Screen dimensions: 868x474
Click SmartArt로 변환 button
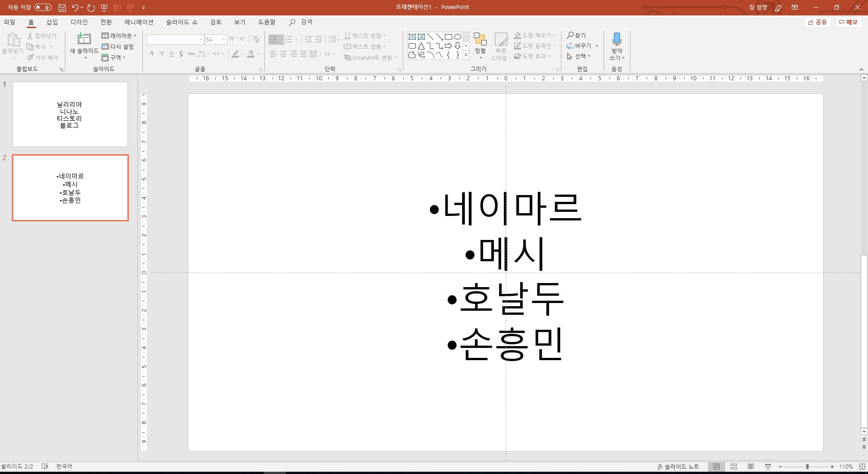pos(370,58)
